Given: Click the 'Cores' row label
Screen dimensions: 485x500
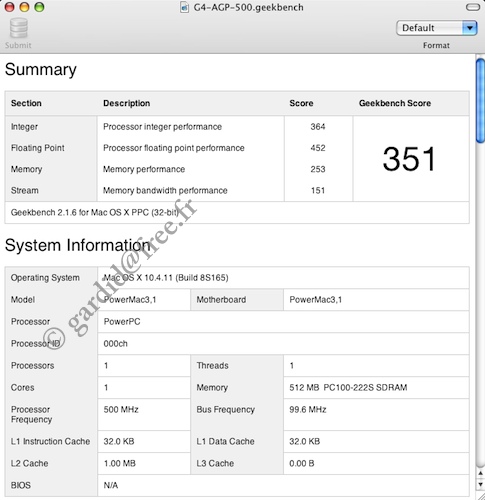Looking at the screenshot, I should click(22, 388).
